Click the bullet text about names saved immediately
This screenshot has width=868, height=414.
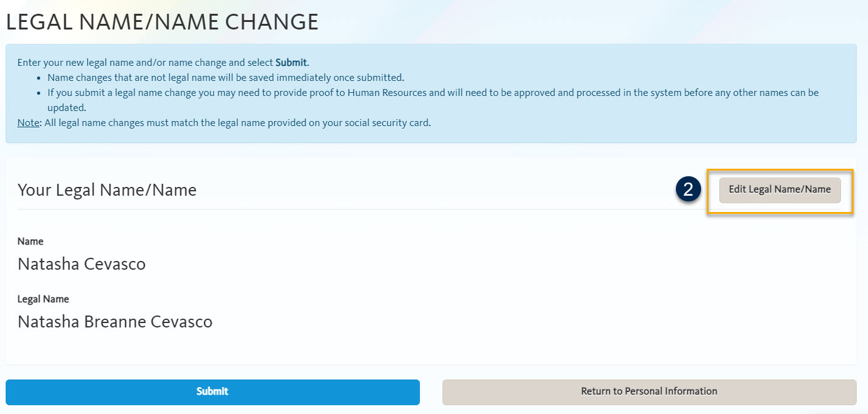point(226,78)
